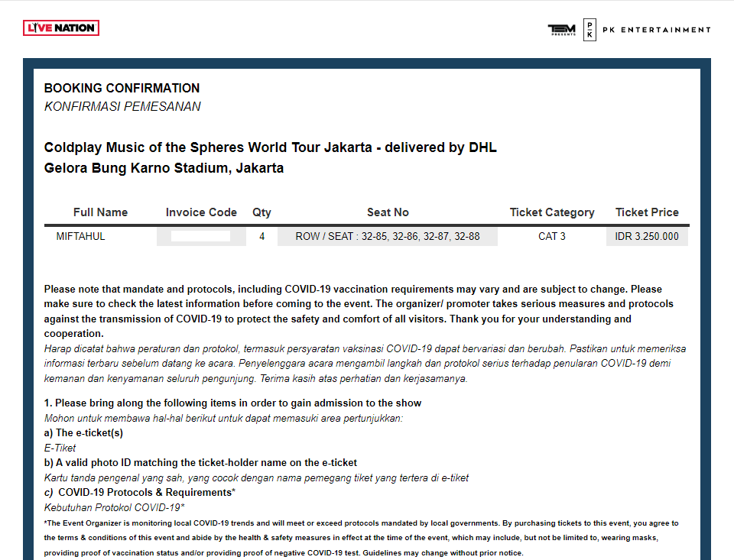
Task: Click the italic 'E-Tiket' line
Action: coord(60,448)
